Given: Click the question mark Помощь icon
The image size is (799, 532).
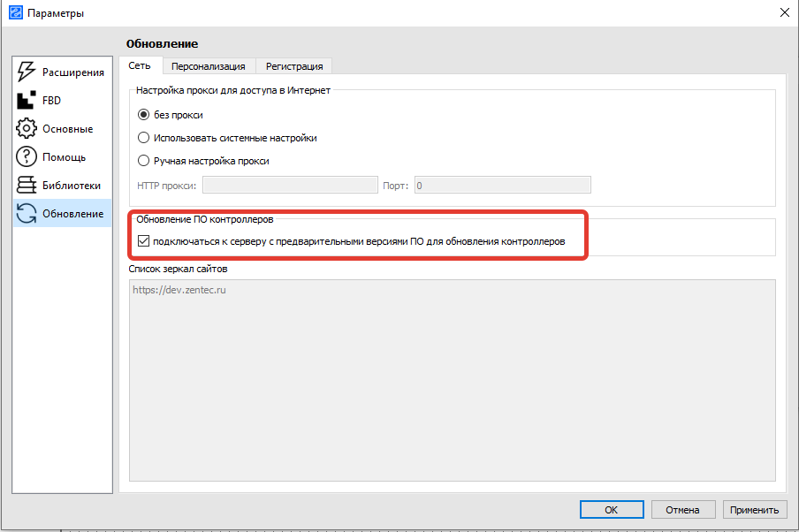Looking at the screenshot, I should (x=27, y=157).
